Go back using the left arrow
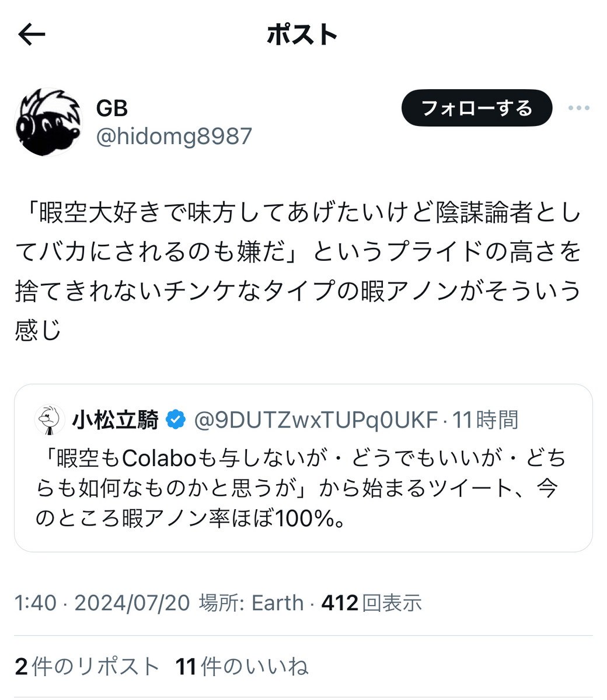 click(32, 35)
